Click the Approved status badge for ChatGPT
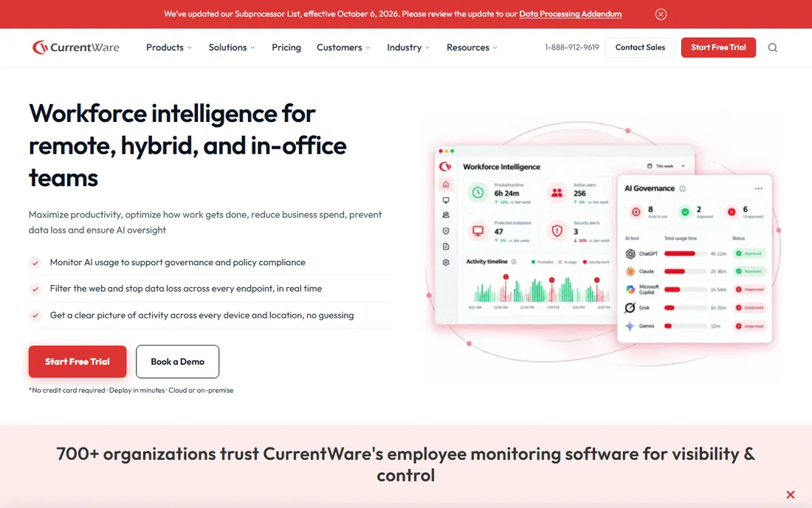 point(749,254)
